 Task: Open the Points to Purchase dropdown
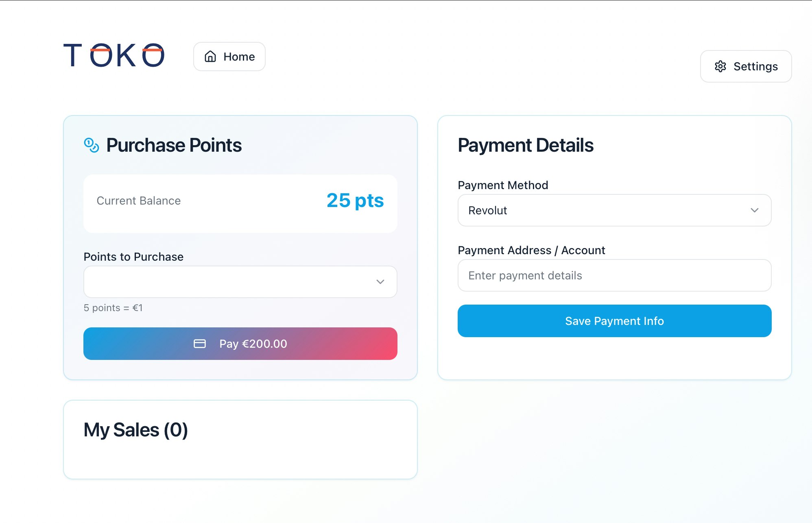point(240,281)
